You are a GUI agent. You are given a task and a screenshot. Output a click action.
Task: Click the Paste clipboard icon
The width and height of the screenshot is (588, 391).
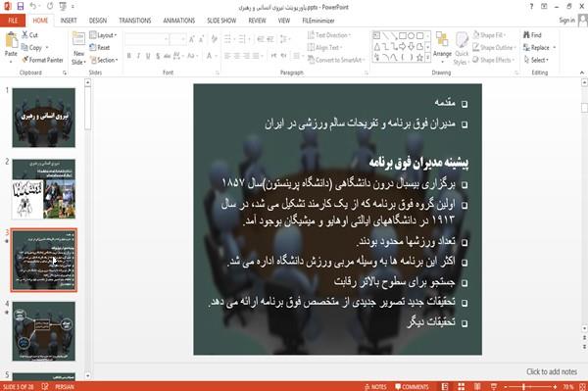tap(11, 44)
